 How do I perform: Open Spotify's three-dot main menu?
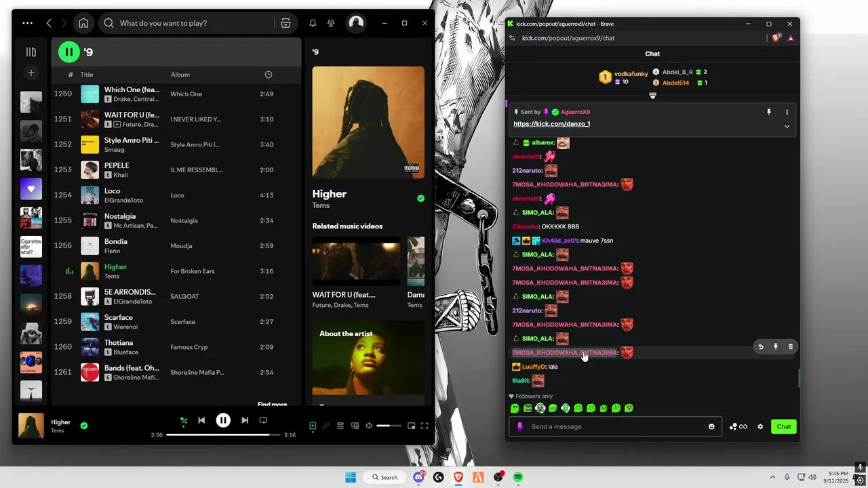[x=27, y=23]
